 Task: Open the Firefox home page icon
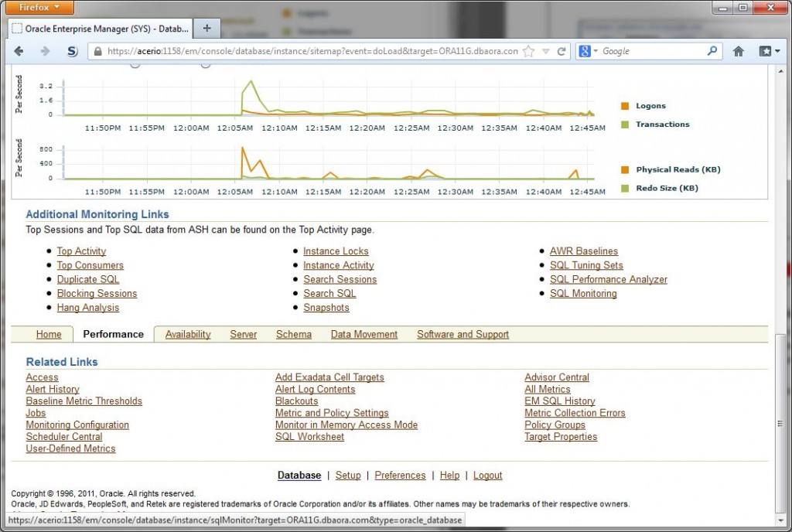739,51
